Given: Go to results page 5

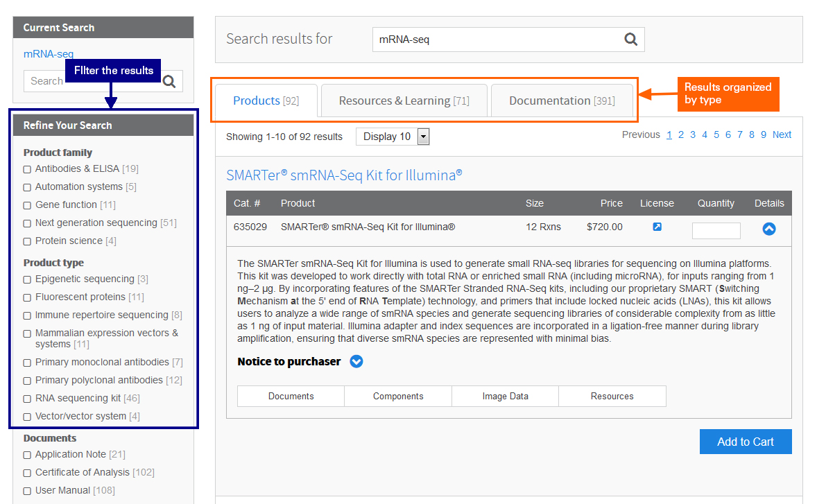Looking at the screenshot, I should (x=716, y=135).
